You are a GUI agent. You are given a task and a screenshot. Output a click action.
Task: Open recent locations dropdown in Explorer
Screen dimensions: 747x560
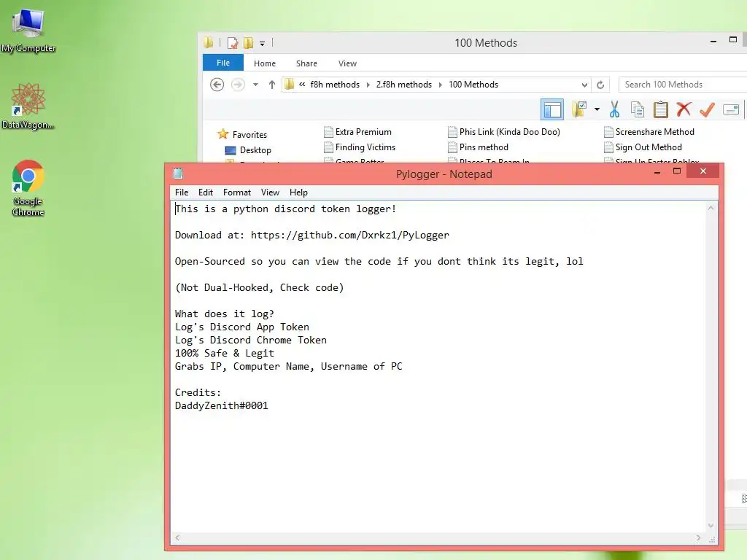255,85
